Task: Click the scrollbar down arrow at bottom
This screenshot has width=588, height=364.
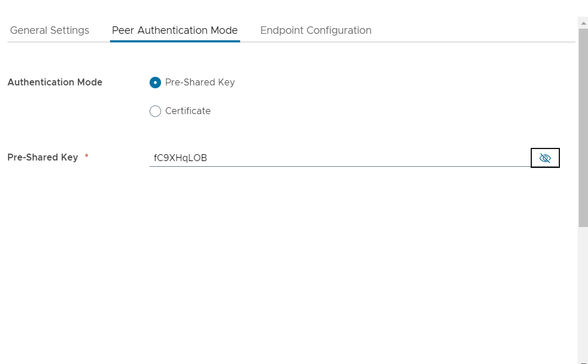Action: click(583, 362)
